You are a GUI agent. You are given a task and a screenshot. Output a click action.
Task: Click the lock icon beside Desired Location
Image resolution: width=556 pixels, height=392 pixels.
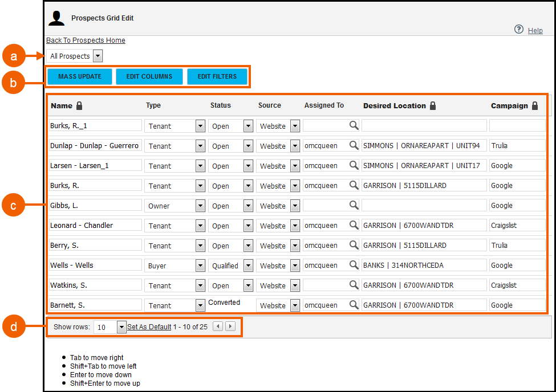coord(433,105)
